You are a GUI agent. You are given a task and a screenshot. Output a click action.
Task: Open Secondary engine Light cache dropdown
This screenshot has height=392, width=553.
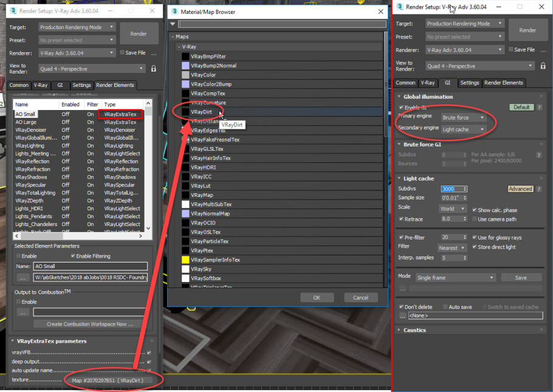click(x=464, y=129)
